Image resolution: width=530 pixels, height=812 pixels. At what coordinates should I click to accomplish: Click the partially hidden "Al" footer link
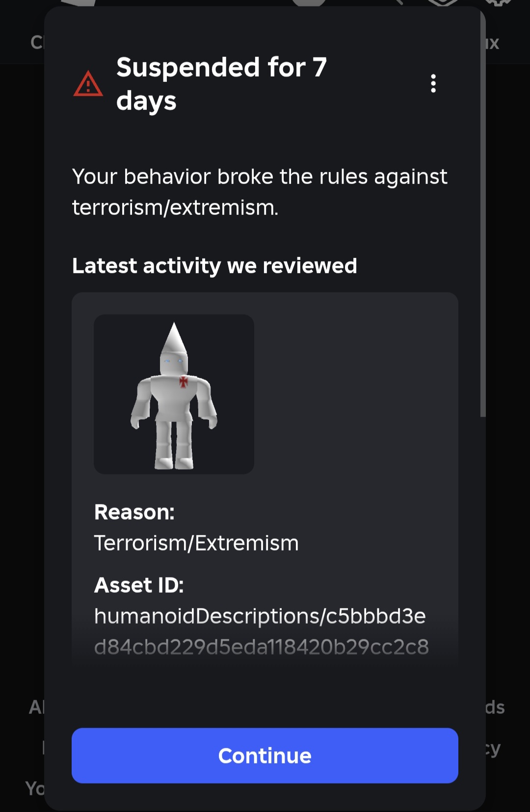click(x=37, y=707)
